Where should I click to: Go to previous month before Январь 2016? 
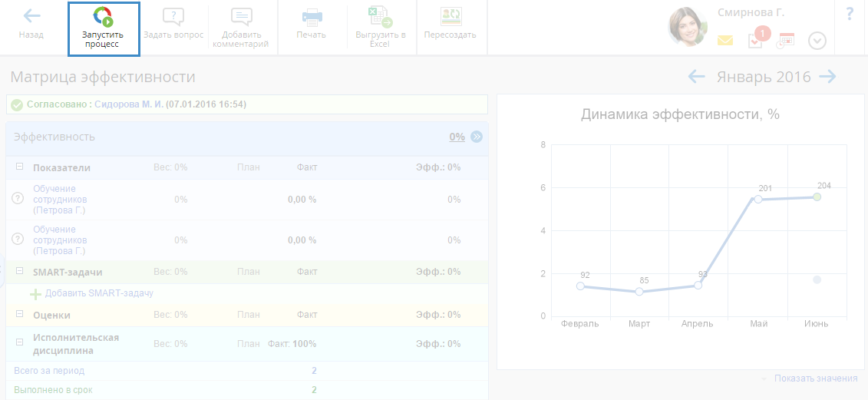pos(696,77)
